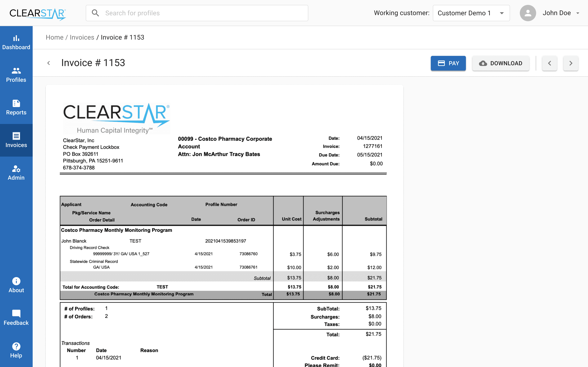Open the Feedback chat icon
The width and height of the screenshot is (588, 367).
pyautogui.click(x=16, y=314)
